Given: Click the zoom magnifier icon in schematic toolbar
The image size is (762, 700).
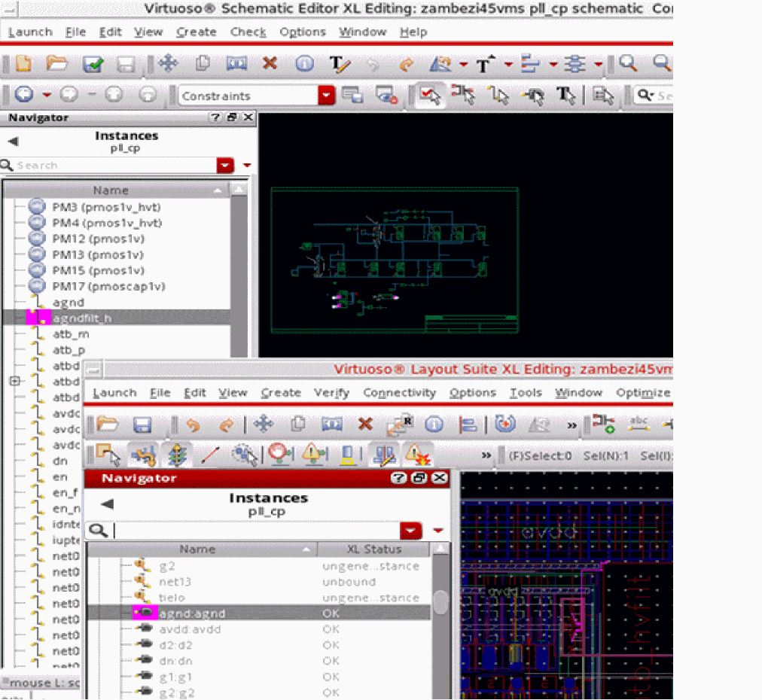Looking at the screenshot, I should 627,64.
